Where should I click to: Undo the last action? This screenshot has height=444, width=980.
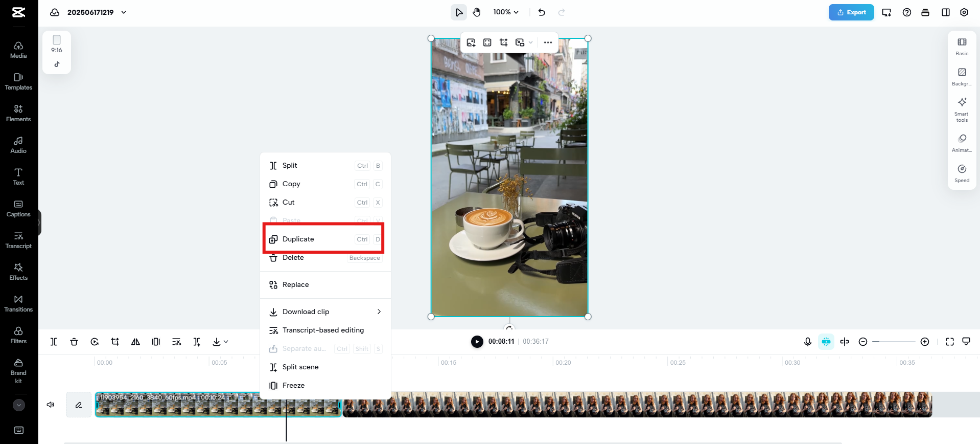542,12
